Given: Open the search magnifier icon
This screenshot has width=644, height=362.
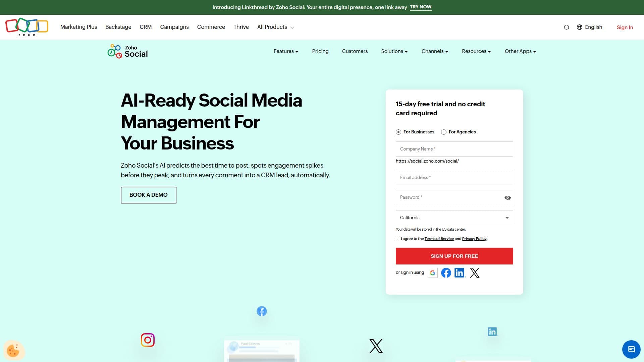Looking at the screenshot, I should click(567, 27).
